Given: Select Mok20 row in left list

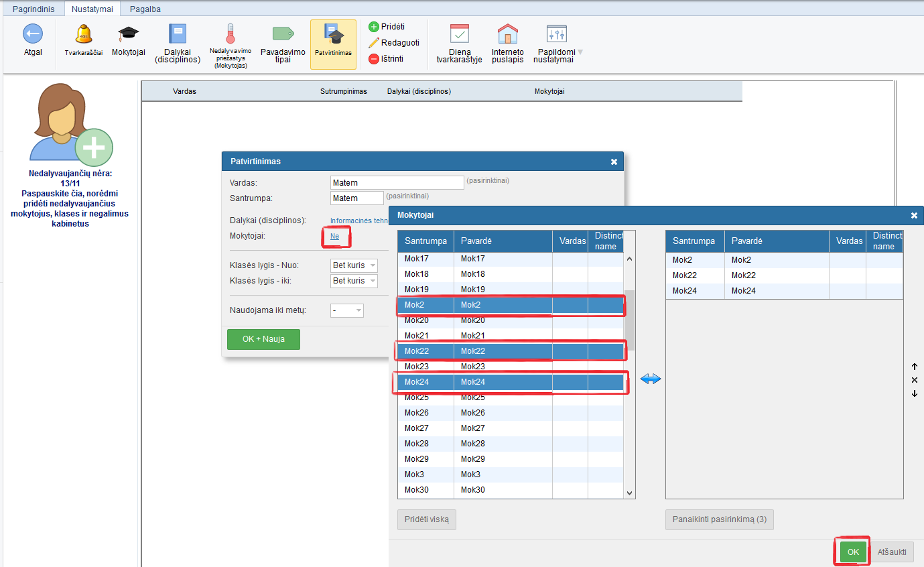Looking at the screenshot, I should click(511, 320).
